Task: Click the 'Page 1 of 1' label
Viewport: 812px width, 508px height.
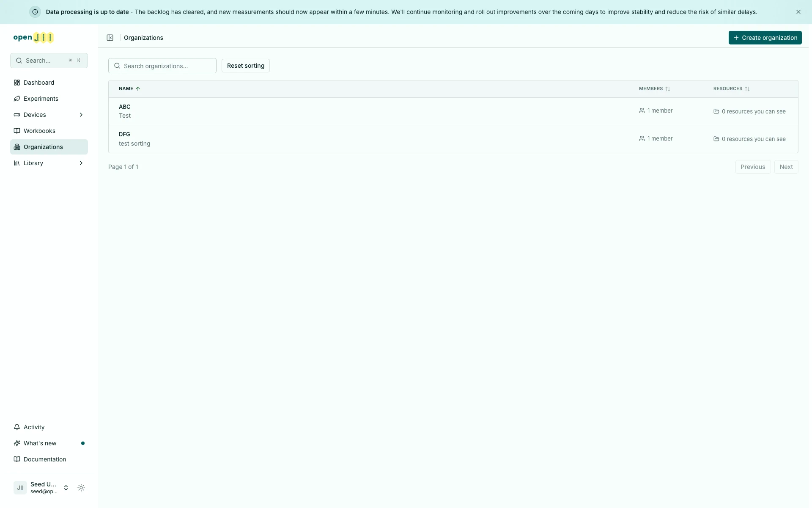Action: click(123, 167)
